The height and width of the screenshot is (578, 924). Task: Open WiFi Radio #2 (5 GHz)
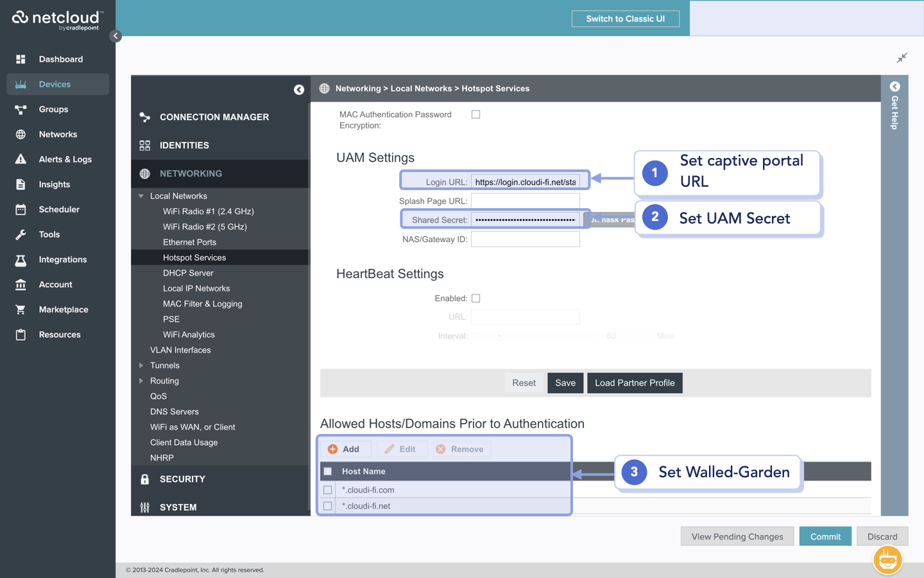point(205,227)
